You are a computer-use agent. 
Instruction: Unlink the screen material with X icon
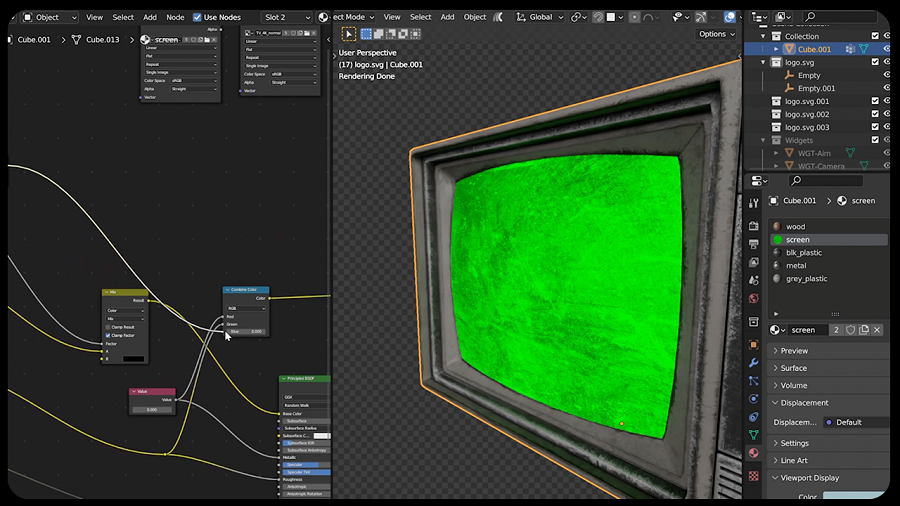877,330
